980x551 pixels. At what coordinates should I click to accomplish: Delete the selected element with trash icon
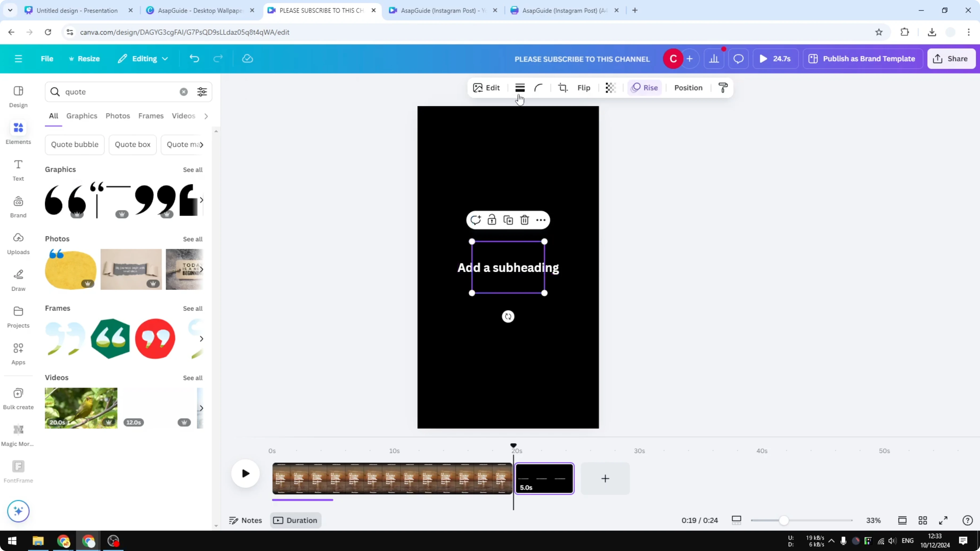tap(525, 220)
